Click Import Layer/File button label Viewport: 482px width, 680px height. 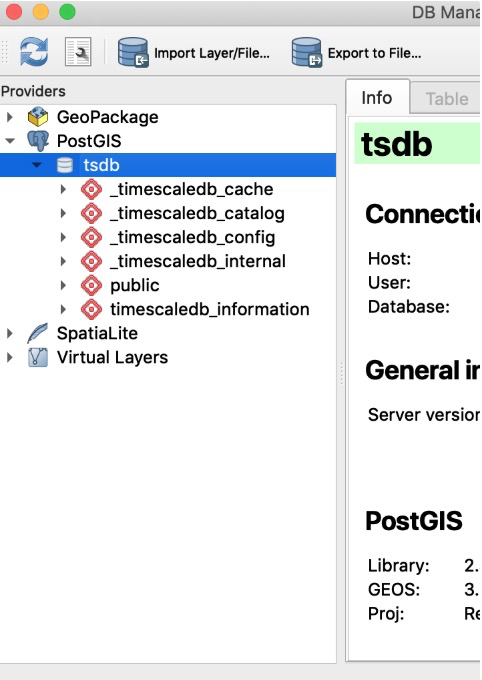pos(212,53)
